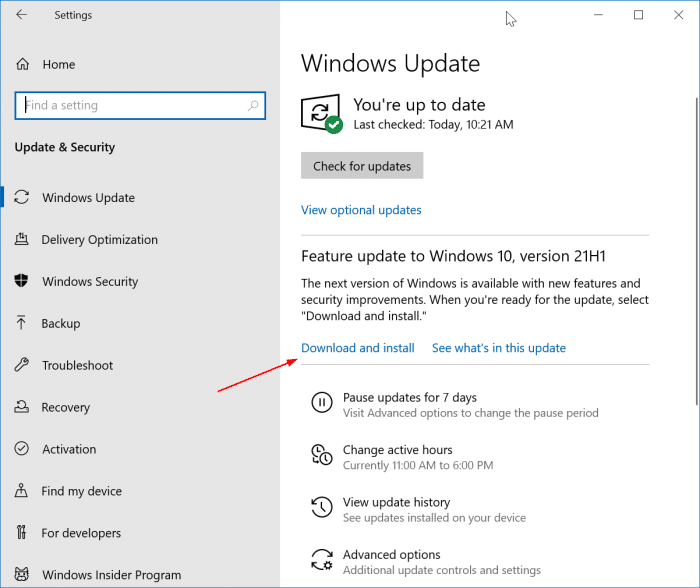Image resolution: width=700 pixels, height=588 pixels.
Task: Click the Troubleshoot wrench icon
Action: click(x=21, y=365)
